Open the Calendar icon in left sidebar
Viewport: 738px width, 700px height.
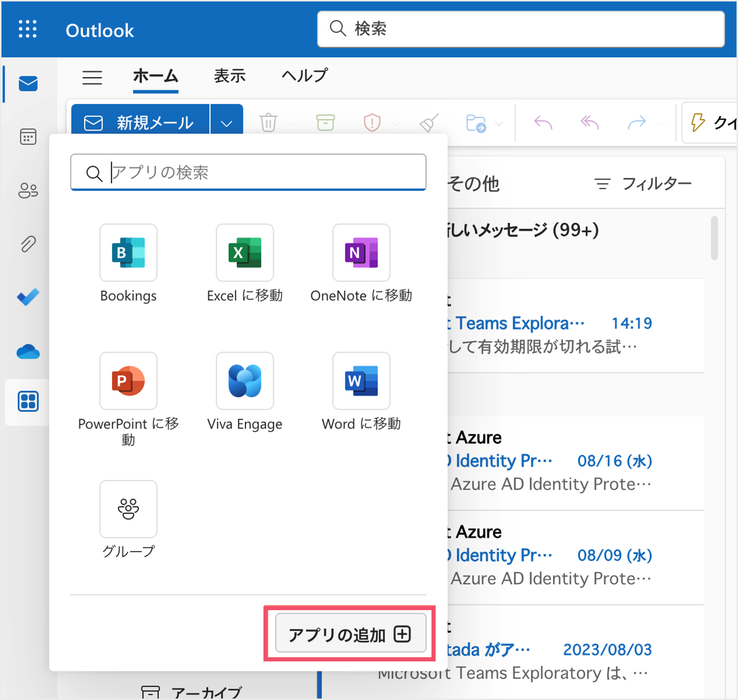pos(28,137)
